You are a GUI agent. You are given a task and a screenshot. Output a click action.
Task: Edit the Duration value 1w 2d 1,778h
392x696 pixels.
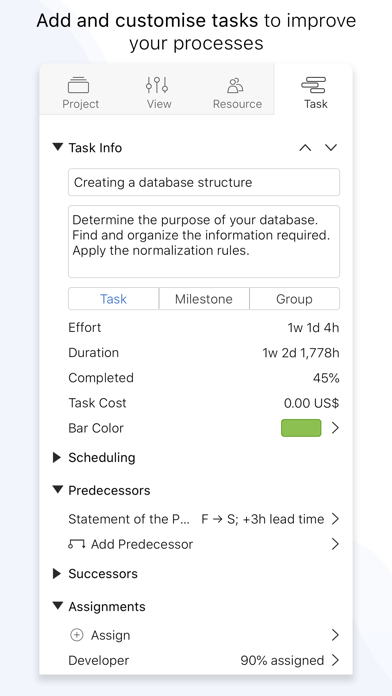[301, 353]
